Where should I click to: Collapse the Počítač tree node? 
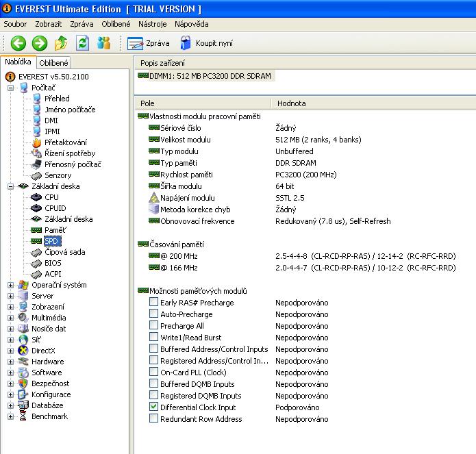11,88
